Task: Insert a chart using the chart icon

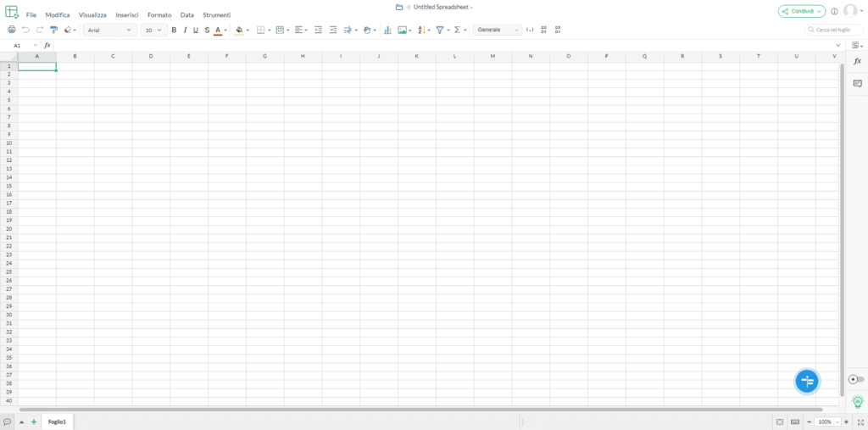Action: pyautogui.click(x=387, y=30)
